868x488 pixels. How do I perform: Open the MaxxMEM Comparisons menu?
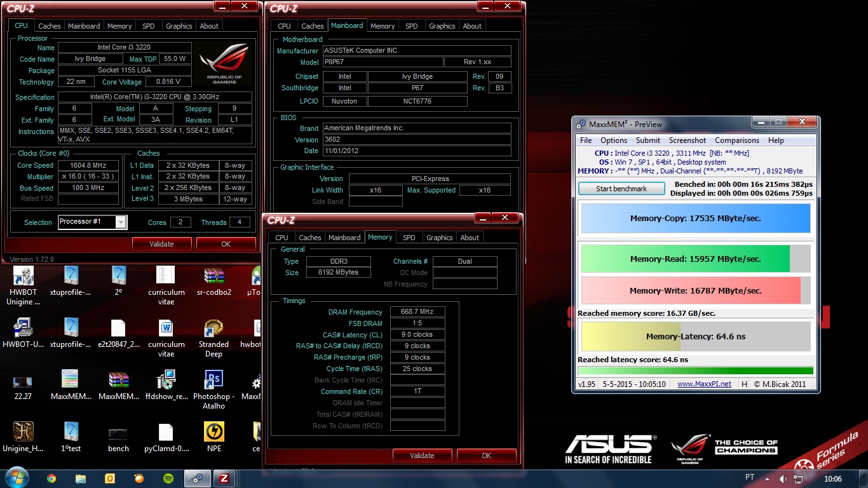click(737, 140)
